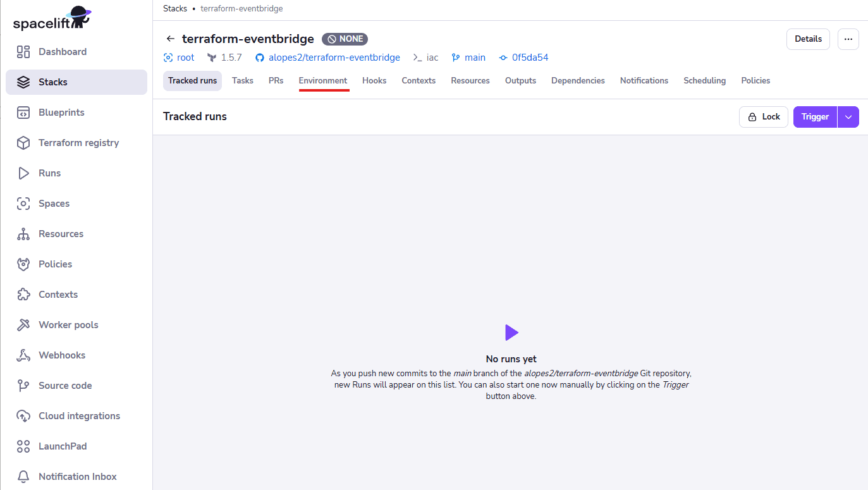Click the Stacks layers icon

[23, 82]
